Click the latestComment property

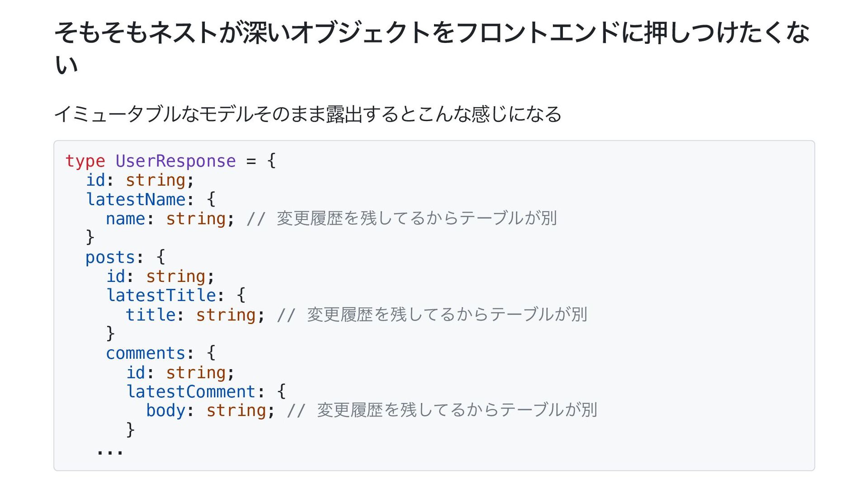tap(191, 391)
